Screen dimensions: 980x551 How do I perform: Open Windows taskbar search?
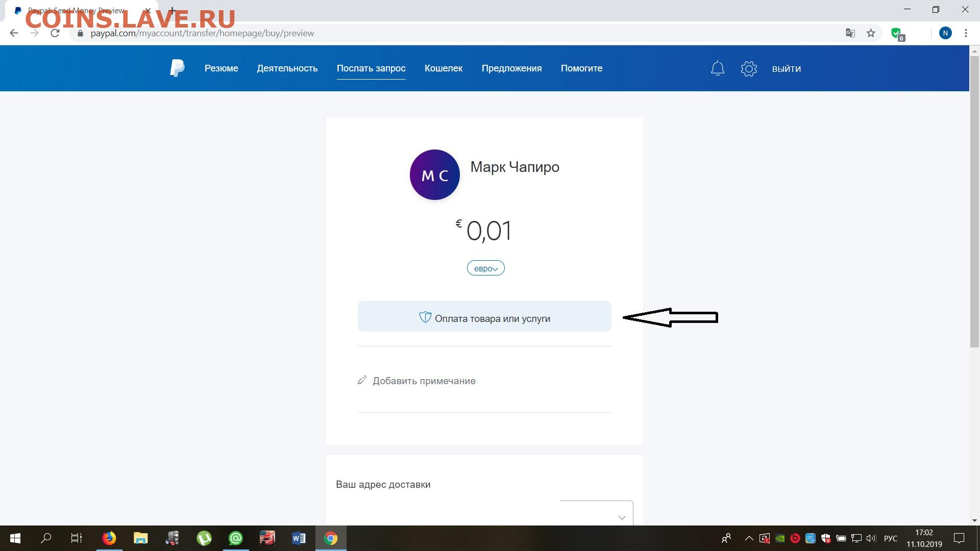pyautogui.click(x=46, y=538)
